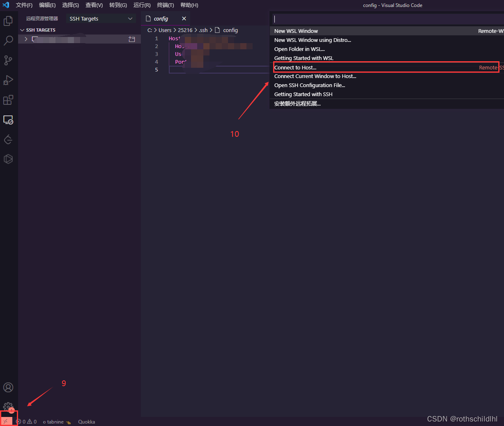Select Getting Started with WSL

pyautogui.click(x=387, y=58)
